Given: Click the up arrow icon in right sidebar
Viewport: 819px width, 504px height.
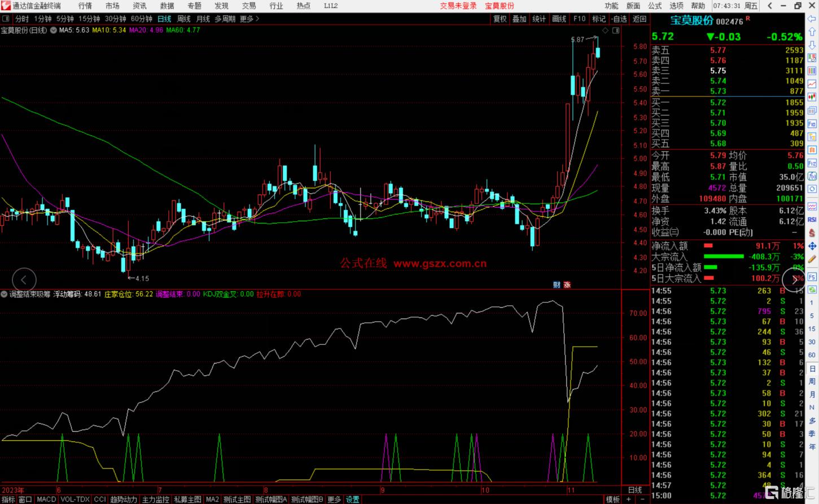Looking at the screenshot, I should (812, 32).
